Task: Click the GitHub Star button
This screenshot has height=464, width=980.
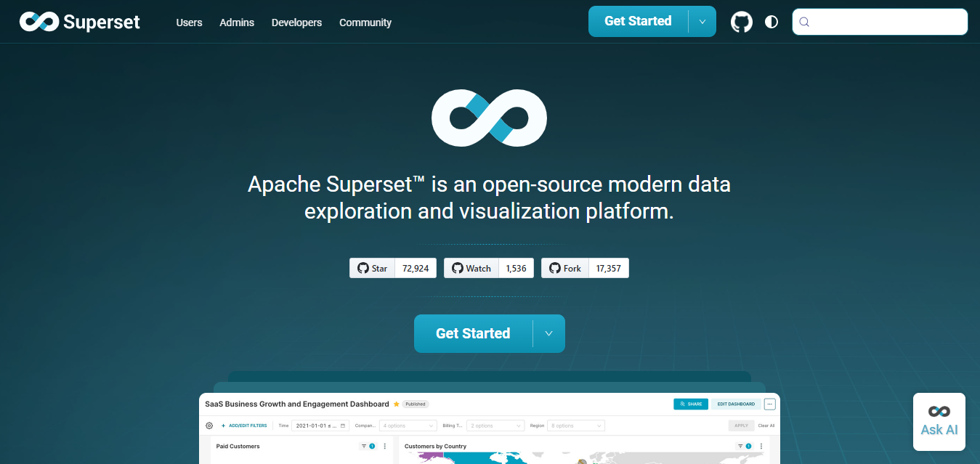Action: pos(372,268)
